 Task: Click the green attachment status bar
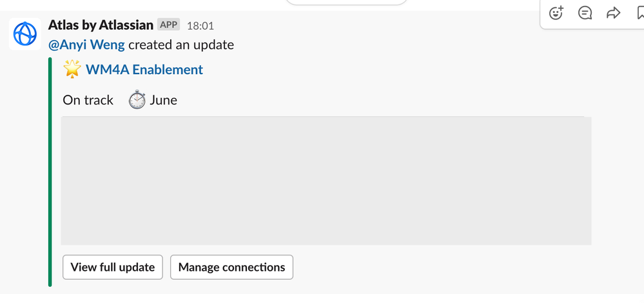coord(50,171)
